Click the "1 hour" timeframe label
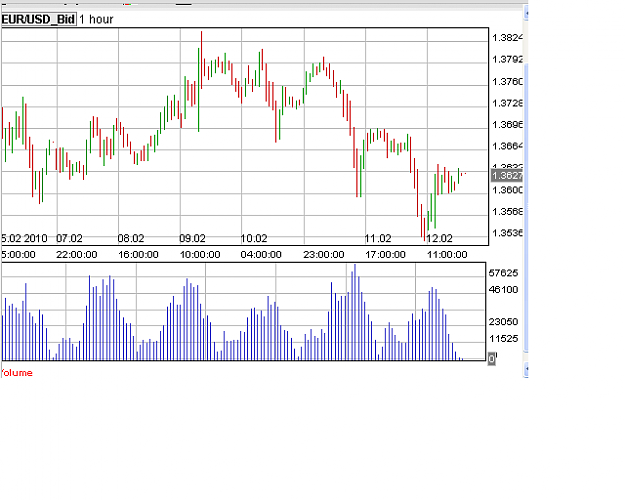 pos(96,19)
